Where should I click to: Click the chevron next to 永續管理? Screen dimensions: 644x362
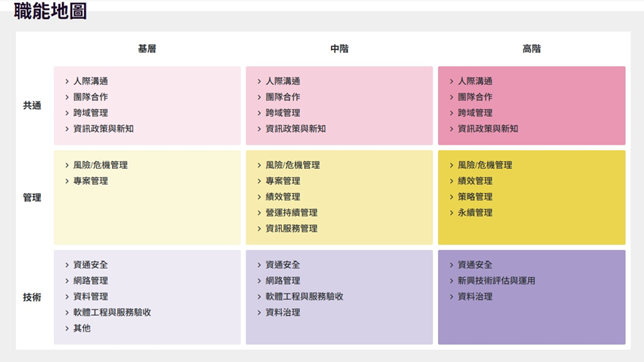click(450, 213)
